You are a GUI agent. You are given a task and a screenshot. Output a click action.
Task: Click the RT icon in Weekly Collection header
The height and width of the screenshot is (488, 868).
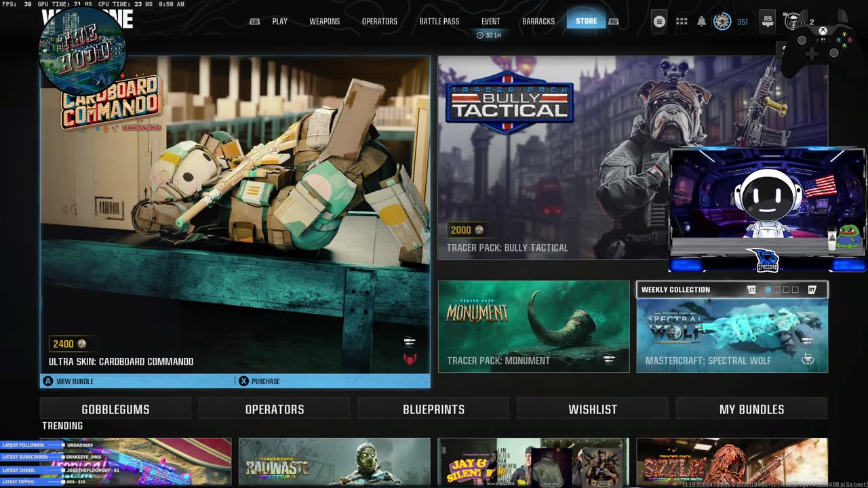[812, 289]
